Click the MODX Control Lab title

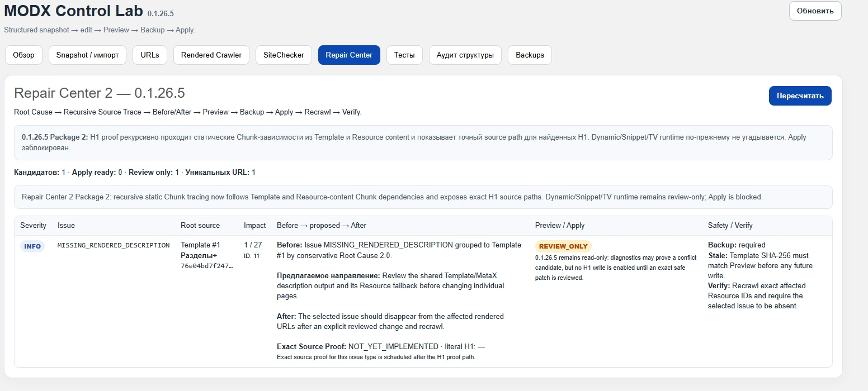[x=73, y=11]
